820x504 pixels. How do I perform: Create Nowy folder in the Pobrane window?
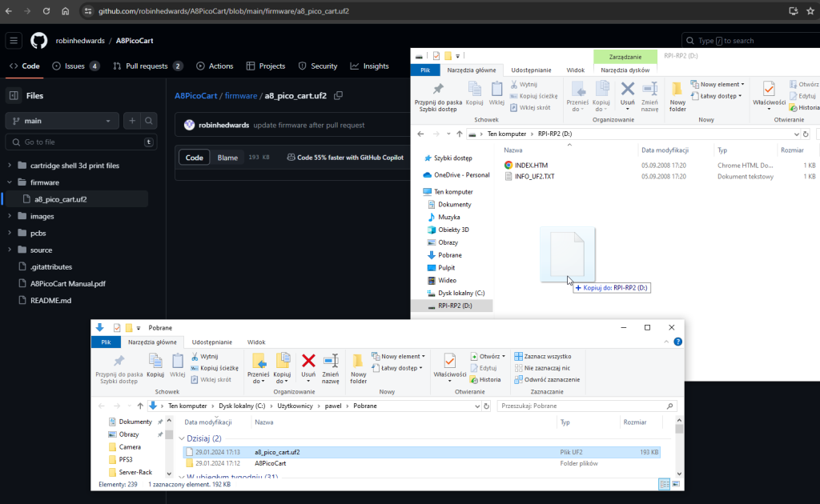click(x=358, y=369)
